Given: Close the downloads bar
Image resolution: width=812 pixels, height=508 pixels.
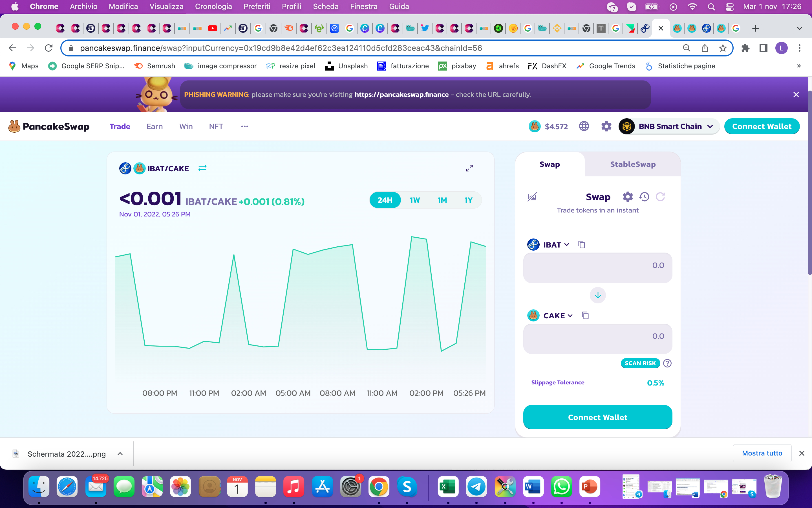Looking at the screenshot, I should (802, 453).
